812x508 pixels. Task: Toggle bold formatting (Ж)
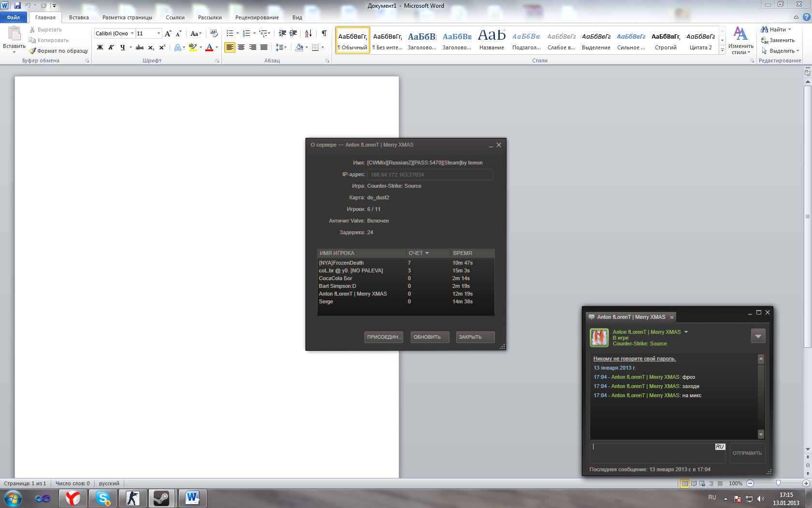click(100, 47)
